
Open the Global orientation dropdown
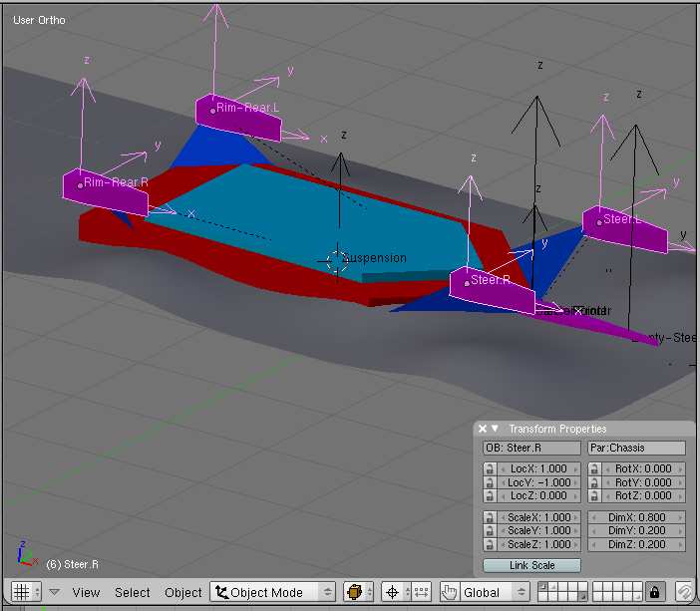pos(495,592)
